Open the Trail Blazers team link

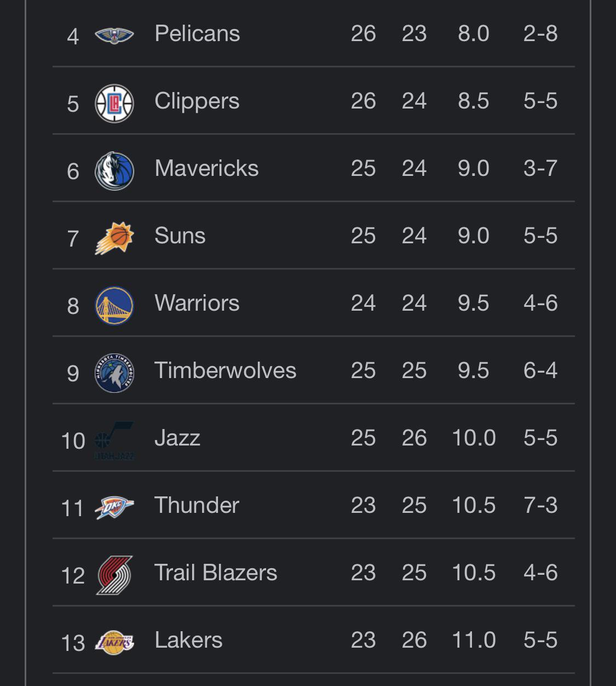[x=216, y=573]
